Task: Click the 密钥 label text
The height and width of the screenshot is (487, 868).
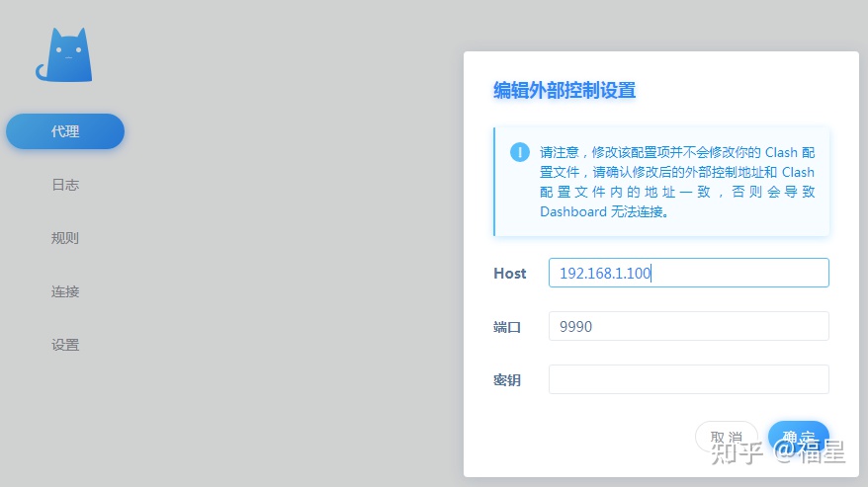Action: click(507, 380)
